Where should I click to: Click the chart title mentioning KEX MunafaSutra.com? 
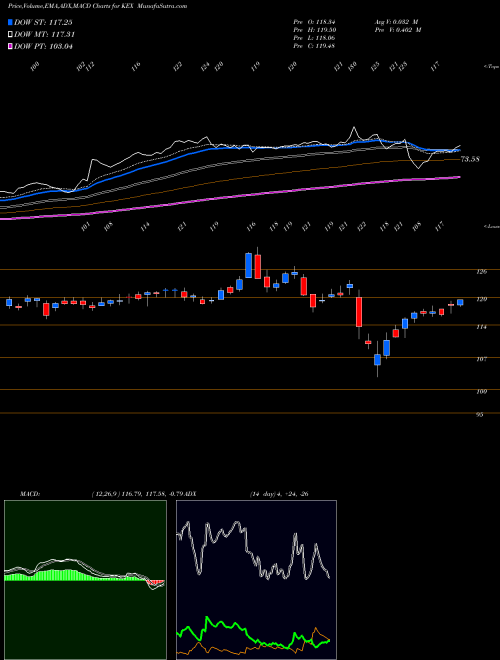[x=98, y=6]
